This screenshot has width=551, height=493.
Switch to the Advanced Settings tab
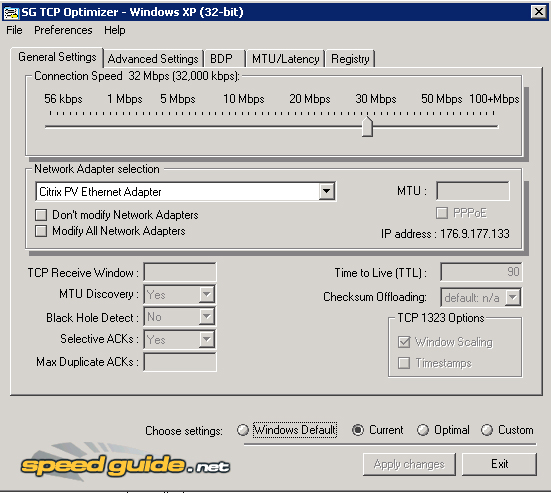tap(153, 59)
